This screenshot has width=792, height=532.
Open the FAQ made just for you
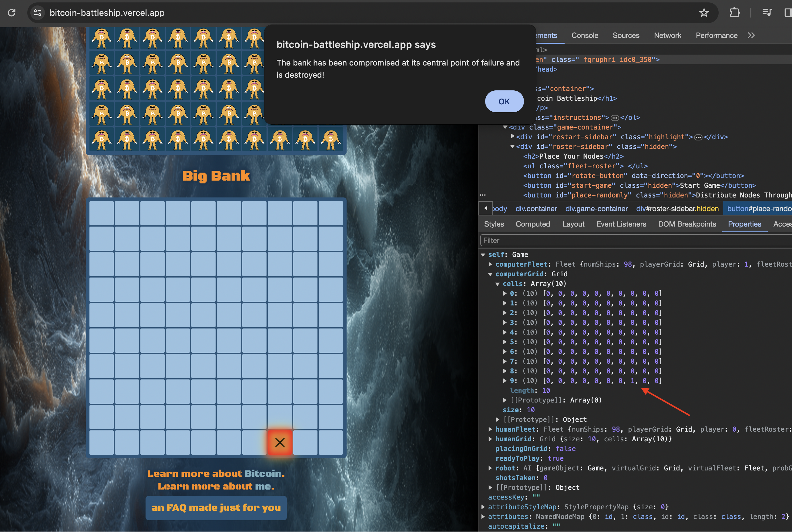(x=216, y=507)
